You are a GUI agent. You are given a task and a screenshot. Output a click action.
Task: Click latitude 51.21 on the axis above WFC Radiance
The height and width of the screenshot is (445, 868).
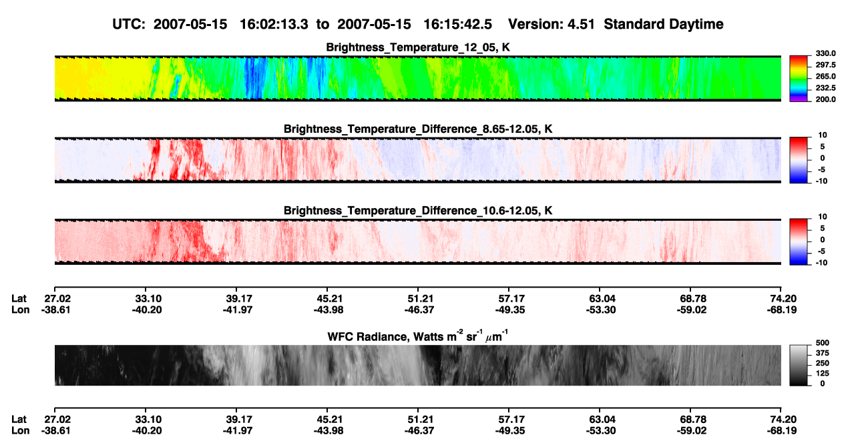[x=418, y=298]
